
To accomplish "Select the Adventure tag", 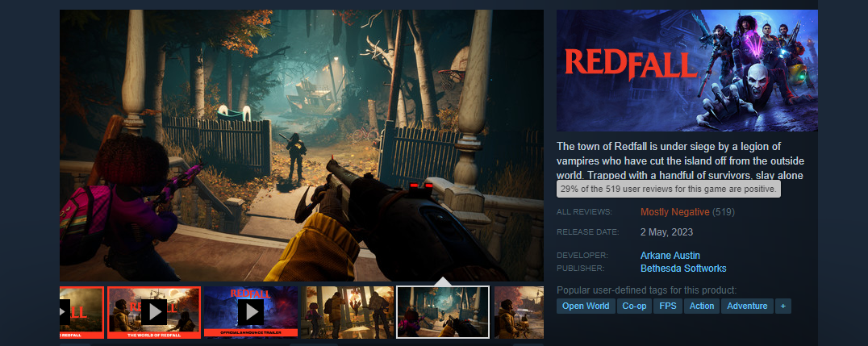I will (747, 306).
